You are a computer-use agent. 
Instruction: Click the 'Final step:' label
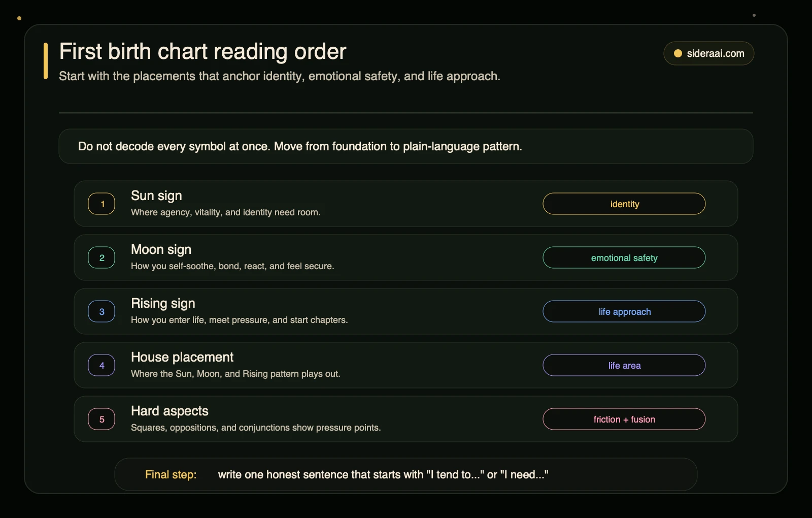[171, 474]
